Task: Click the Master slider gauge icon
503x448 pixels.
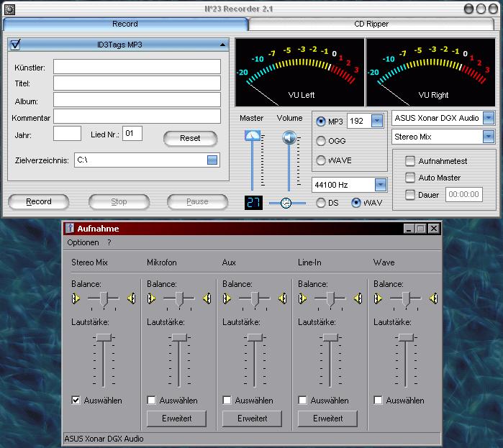Action: [x=252, y=135]
